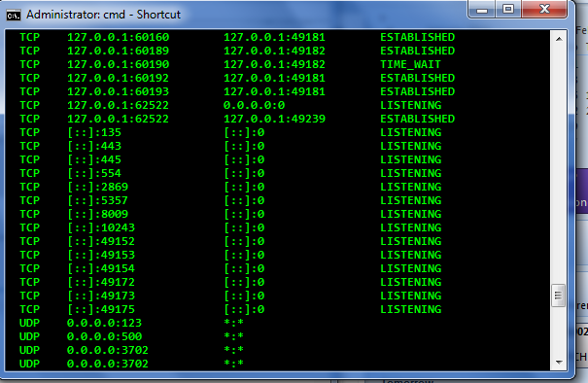The image size is (588, 383).
Task: Click the [::]:445 local address
Action: (x=94, y=159)
